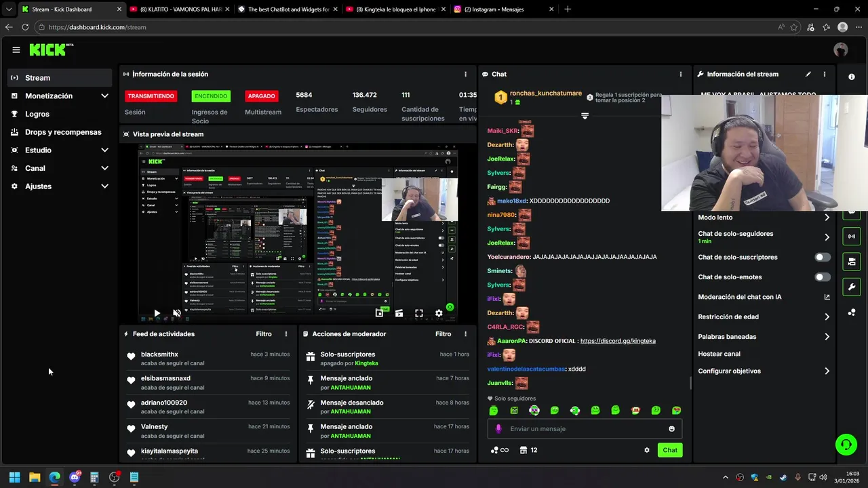
Task: Open Drops y recompensas in sidebar
Action: (60, 132)
